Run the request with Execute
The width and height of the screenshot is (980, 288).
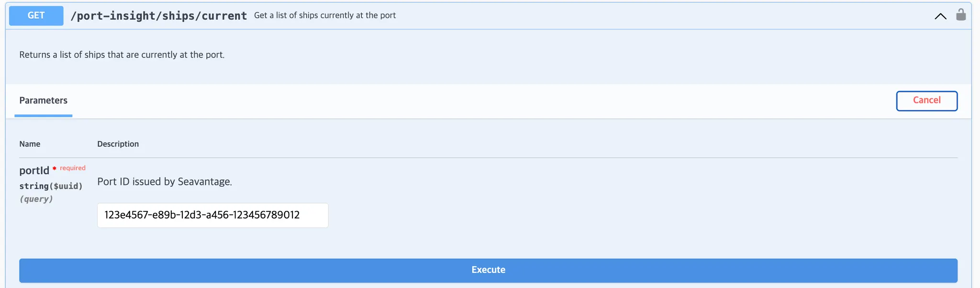pos(488,270)
